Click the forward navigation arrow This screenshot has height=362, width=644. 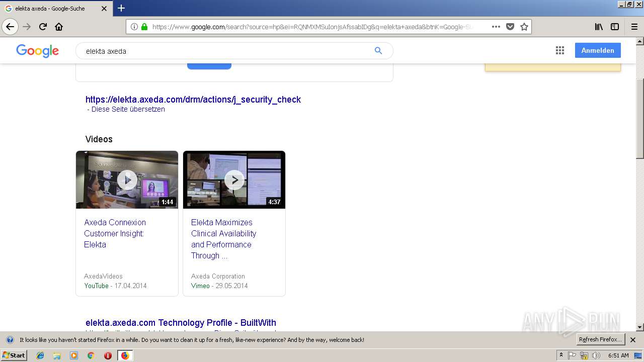pos(27,27)
